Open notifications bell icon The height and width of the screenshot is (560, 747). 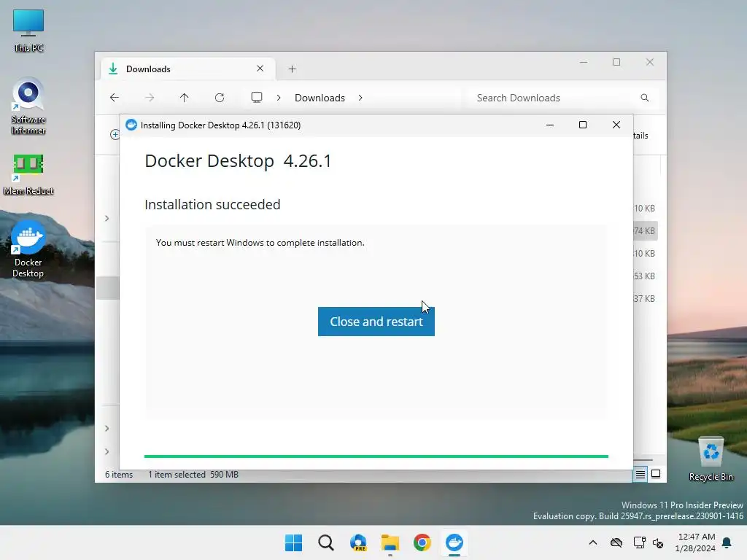point(727,542)
